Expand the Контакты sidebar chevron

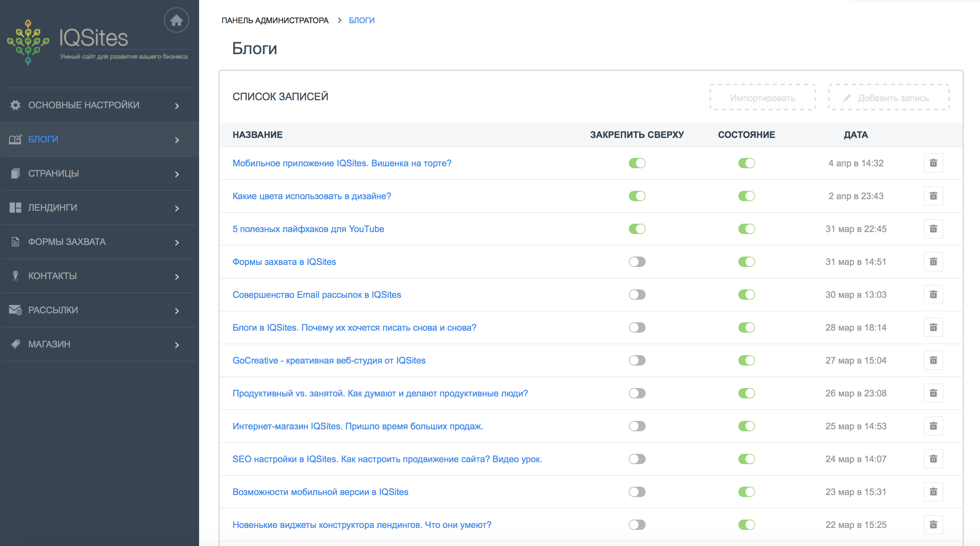[177, 277]
